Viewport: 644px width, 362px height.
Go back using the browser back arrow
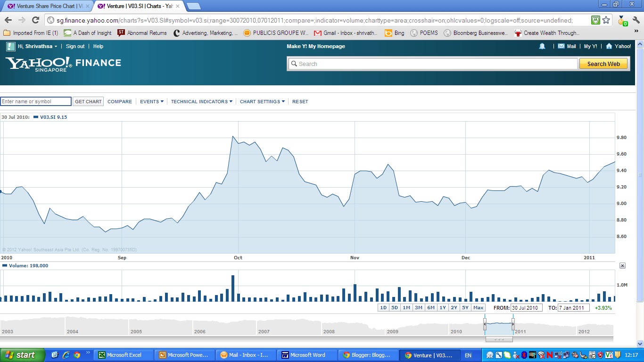(x=8, y=20)
